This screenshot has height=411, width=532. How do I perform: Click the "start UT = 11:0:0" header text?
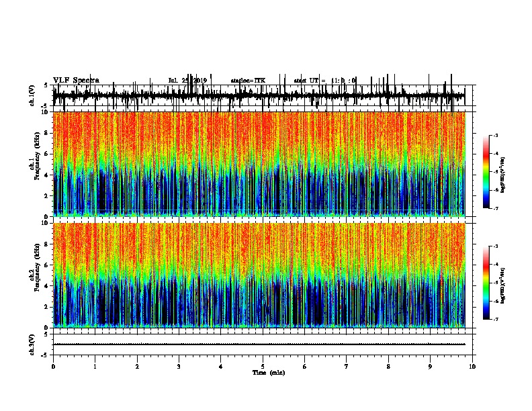[324, 81]
